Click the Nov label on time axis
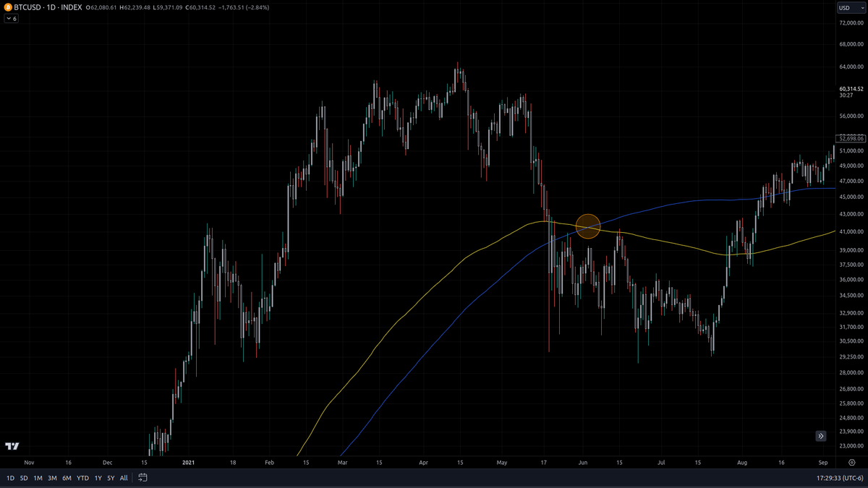This screenshot has width=868, height=488. tap(29, 461)
